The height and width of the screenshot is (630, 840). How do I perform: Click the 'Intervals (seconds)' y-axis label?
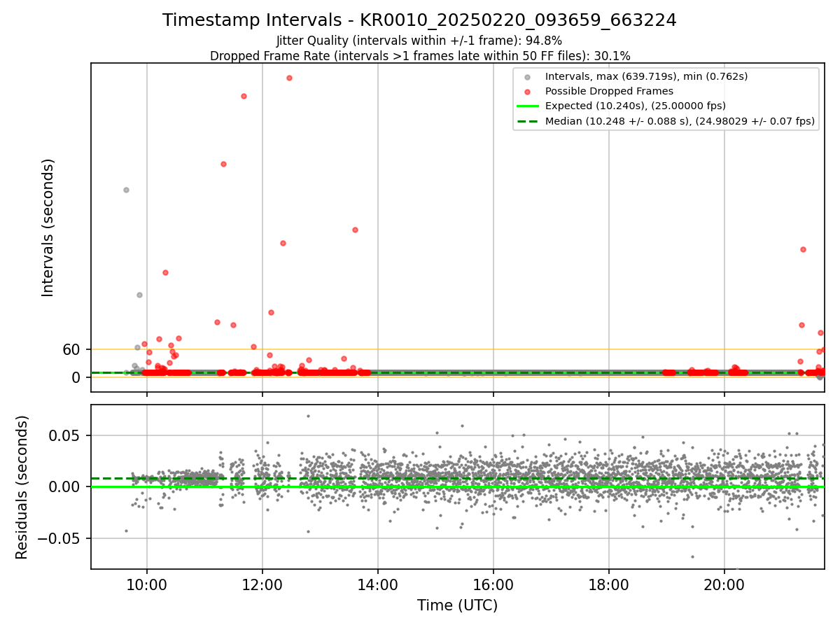[48, 227]
